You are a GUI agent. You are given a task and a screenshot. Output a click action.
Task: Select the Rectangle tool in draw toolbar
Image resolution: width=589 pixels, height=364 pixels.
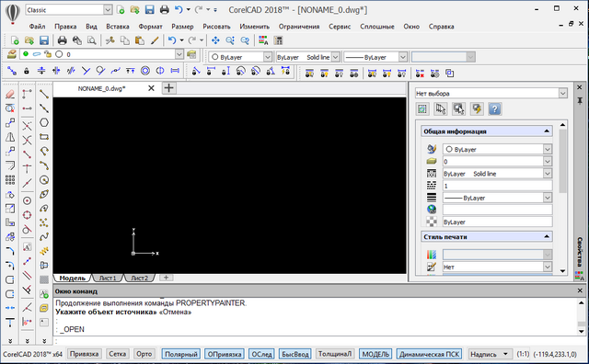[x=44, y=137]
